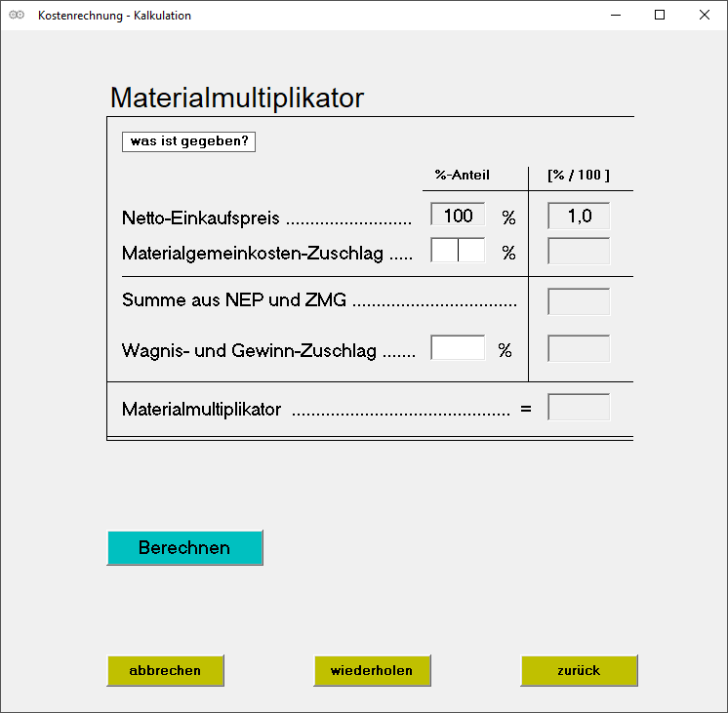Click the Netto-Einkaufspreis factor field showing 1,0
The height and width of the screenshot is (713, 728).
click(x=579, y=217)
